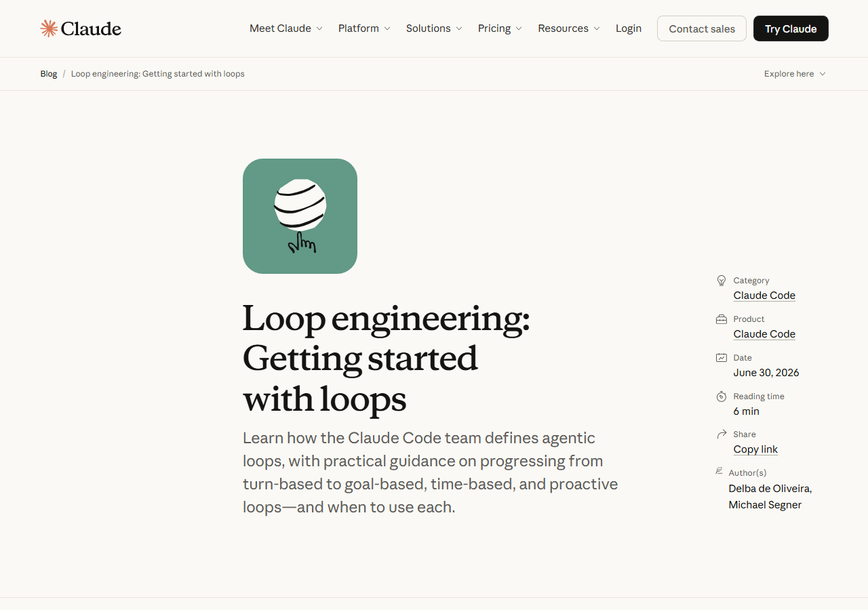Click the lightbulb Category icon
The image size is (868, 610).
[x=722, y=281]
